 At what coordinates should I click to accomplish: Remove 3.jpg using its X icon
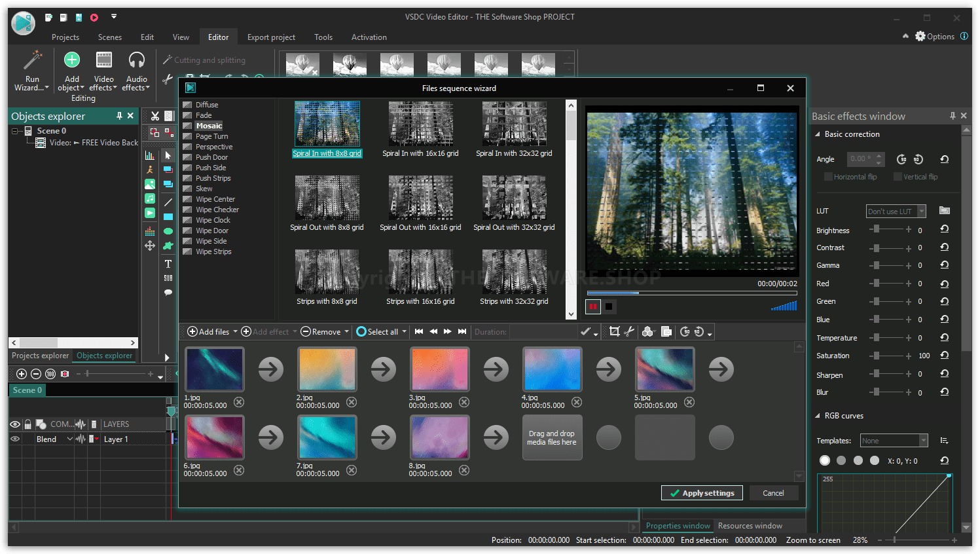(464, 402)
